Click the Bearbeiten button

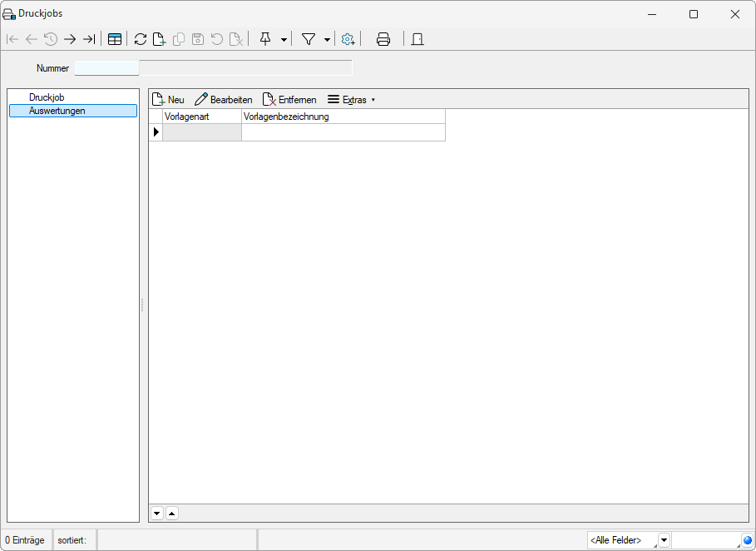pyautogui.click(x=224, y=100)
